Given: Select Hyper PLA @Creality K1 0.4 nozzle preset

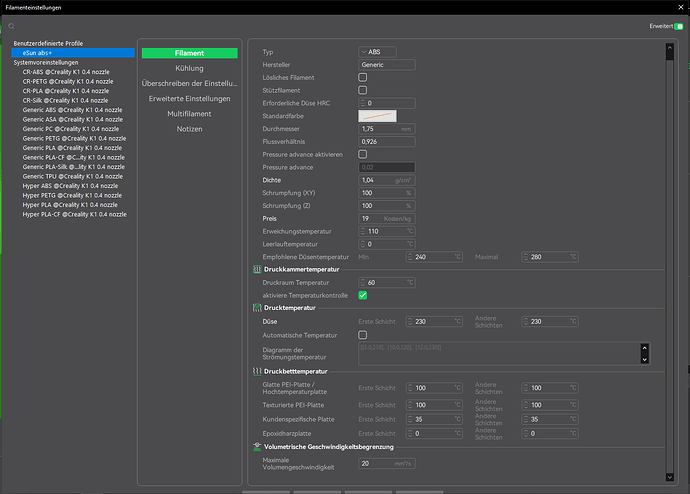Looking at the screenshot, I should (70, 205).
